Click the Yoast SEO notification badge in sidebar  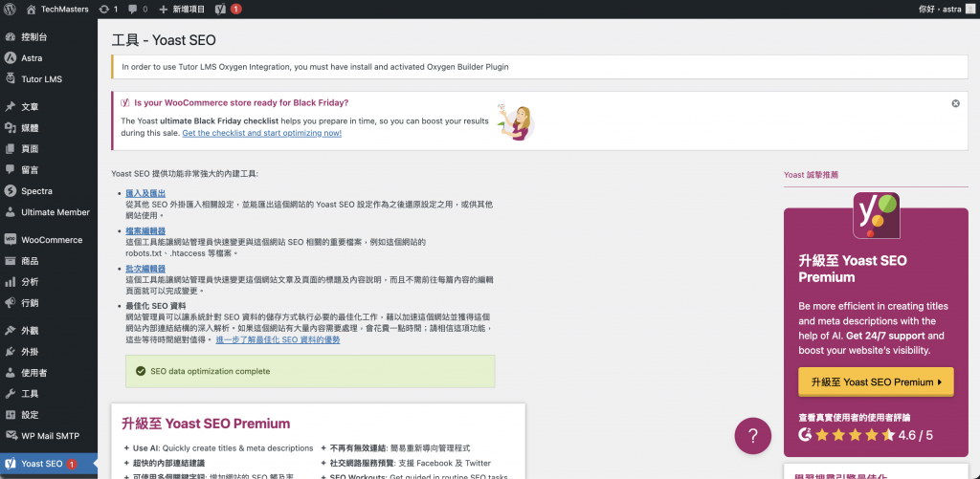coord(71,464)
